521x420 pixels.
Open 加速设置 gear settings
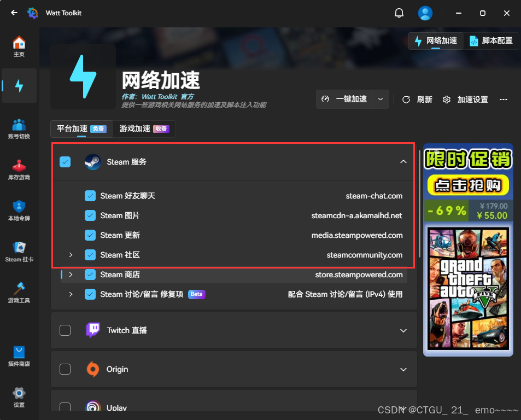(x=466, y=100)
